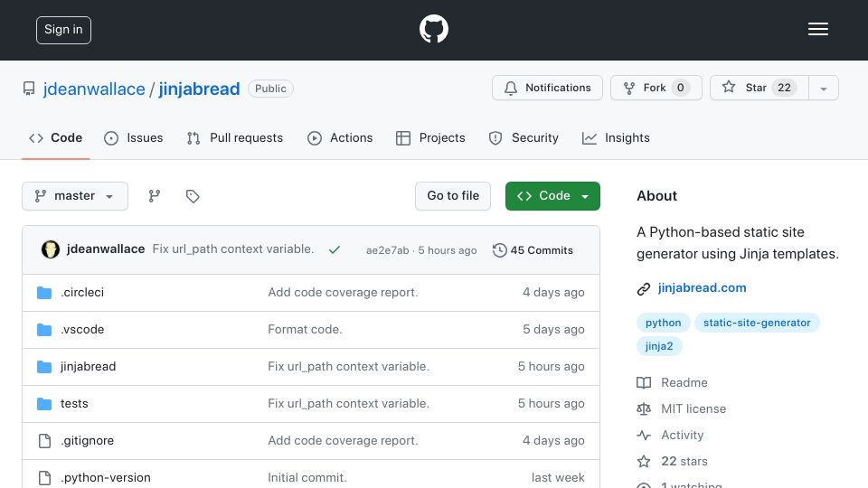Open the Security tab
The height and width of the screenshot is (488, 868).
(x=524, y=137)
